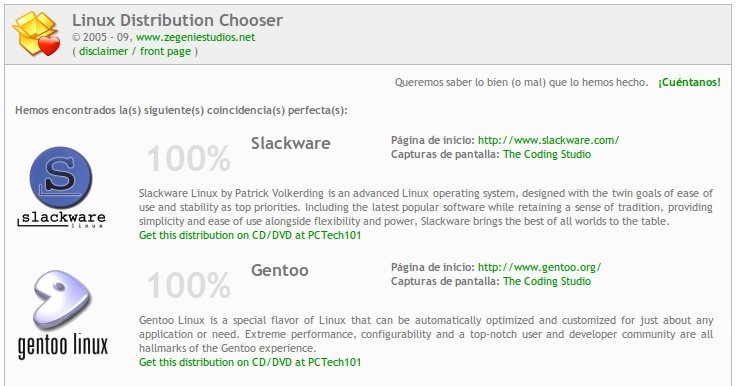Click the Gentoo distribution title
The width and height of the screenshot is (736, 386).
point(280,270)
